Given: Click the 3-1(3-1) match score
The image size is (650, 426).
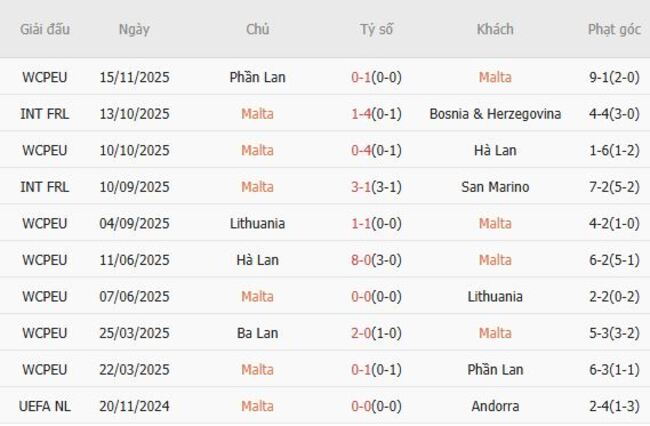Looking at the screenshot, I should 377,187.
